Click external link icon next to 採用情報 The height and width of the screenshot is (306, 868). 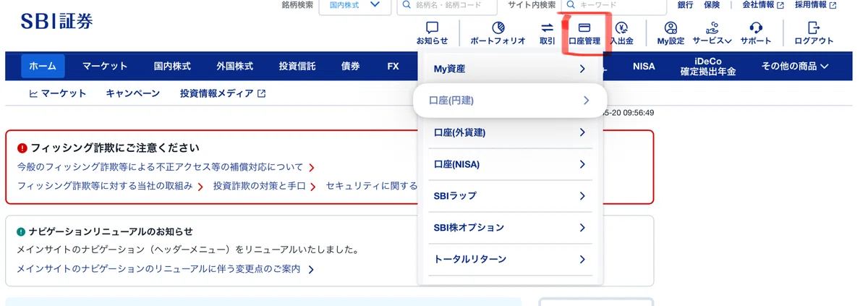(833, 5)
